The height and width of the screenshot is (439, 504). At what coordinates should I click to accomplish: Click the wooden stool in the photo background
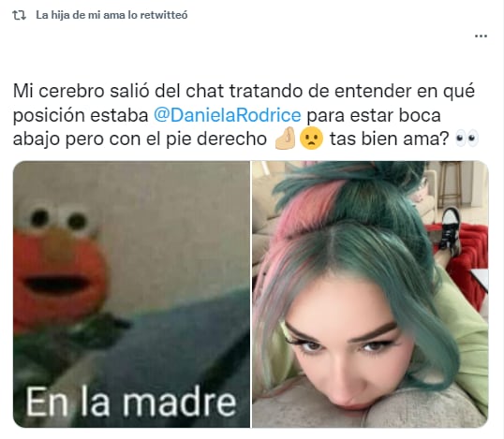tap(451, 184)
